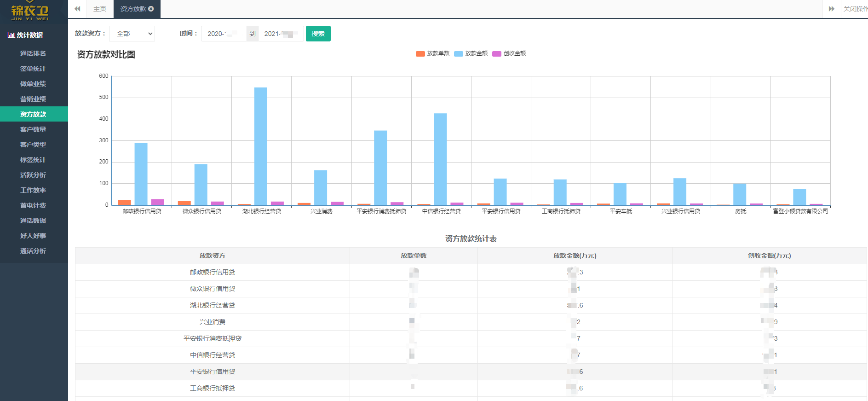Toggle the 放款单数 legend series

pyautogui.click(x=432, y=53)
